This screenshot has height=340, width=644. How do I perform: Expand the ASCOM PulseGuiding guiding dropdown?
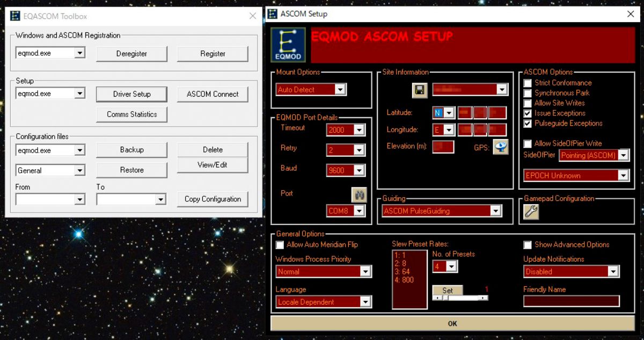point(496,211)
